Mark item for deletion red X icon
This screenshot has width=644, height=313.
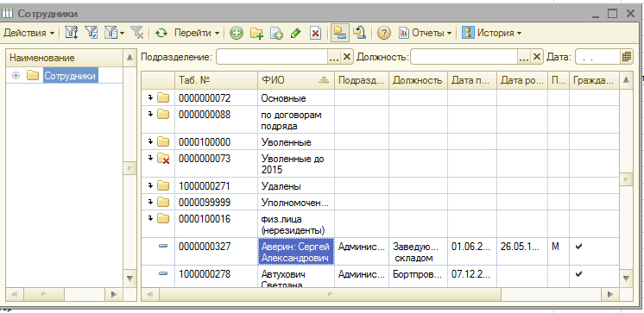pyautogui.click(x=315, y=34)
